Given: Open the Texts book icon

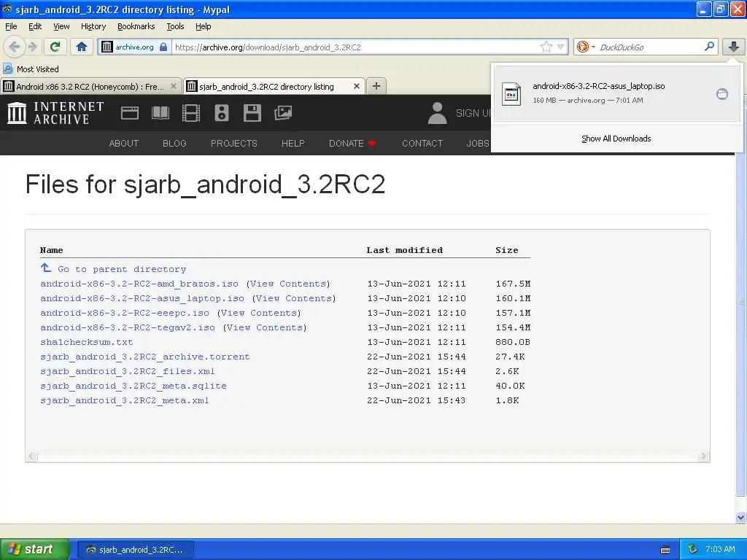Looking at the screenshot, I should 160,113.
